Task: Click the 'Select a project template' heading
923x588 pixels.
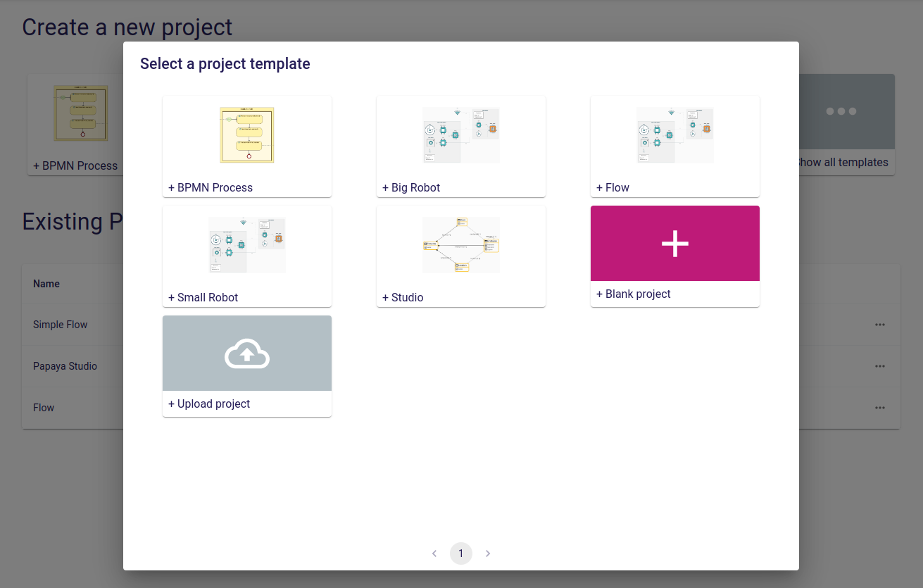Action: [225, 63]
